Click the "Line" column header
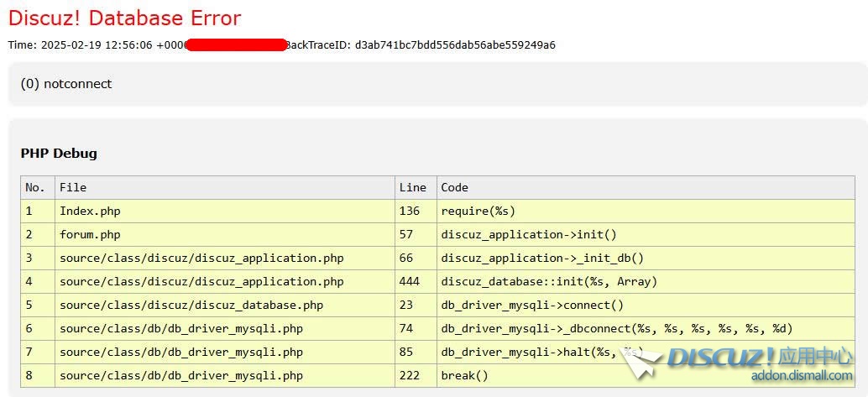The width and height of the screenshot is (868, 397). click(x=413, y=187)
